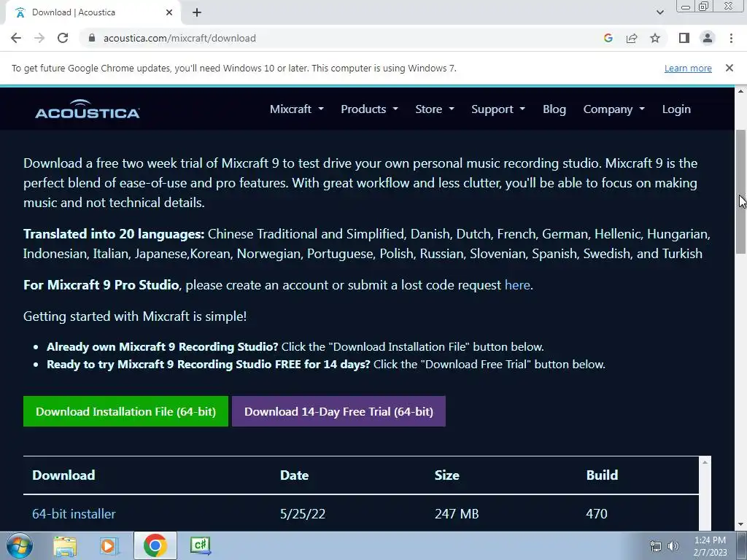Click the Download column header

pyautogui.click(x=63, y=475)
